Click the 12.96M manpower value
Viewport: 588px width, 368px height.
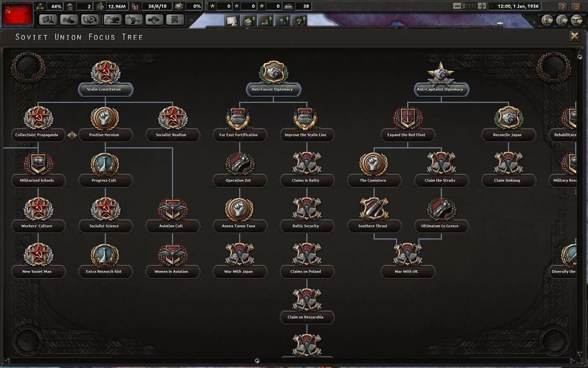[116, 6]
